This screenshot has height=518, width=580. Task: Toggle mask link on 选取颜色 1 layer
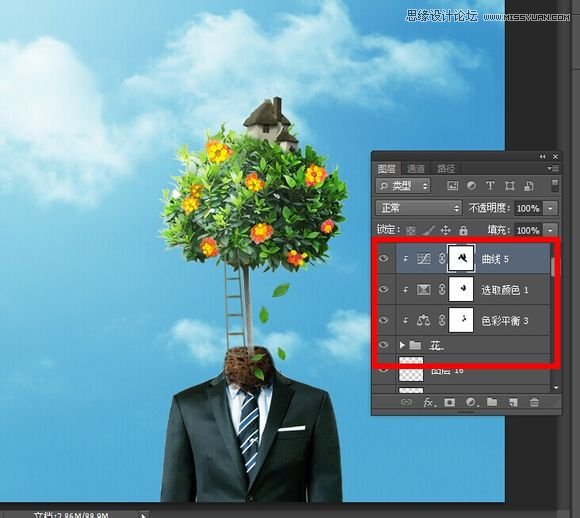pyautogui.click(x=442, y=289)
